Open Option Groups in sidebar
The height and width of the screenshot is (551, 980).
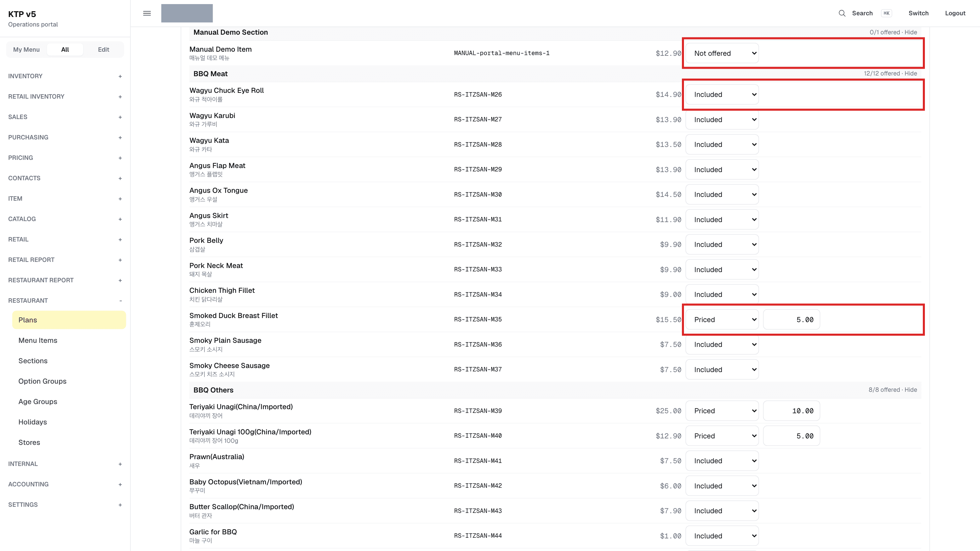point(42,381)
